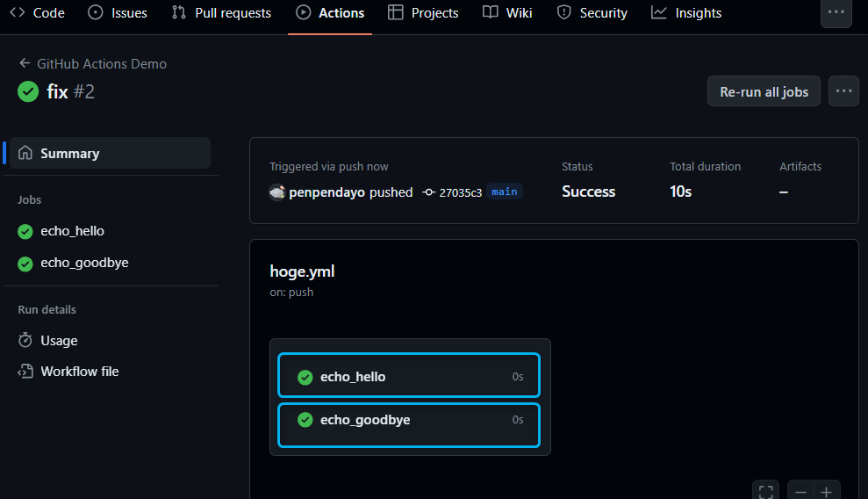This screenshot has height=499, width=868.
Task: Go to Pull requests tab
Action: click(x=221, y=12)
